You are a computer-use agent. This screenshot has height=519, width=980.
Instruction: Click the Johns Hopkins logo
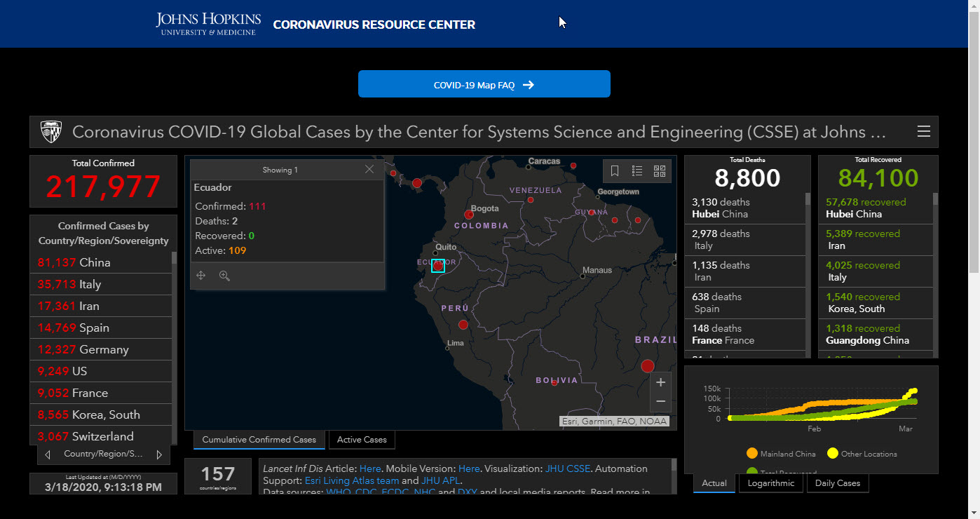[x=208, y=23]
